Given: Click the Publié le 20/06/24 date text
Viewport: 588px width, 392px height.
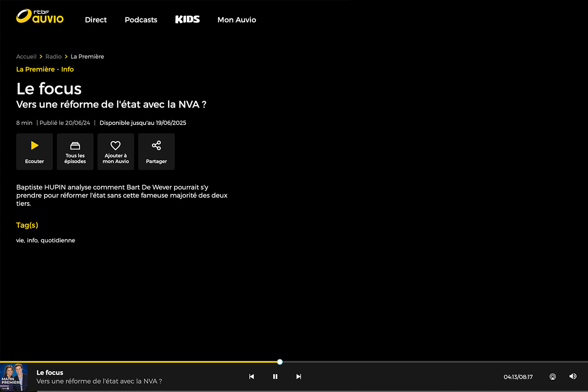Looking at the screenshot, I should (x=65, y=123).
